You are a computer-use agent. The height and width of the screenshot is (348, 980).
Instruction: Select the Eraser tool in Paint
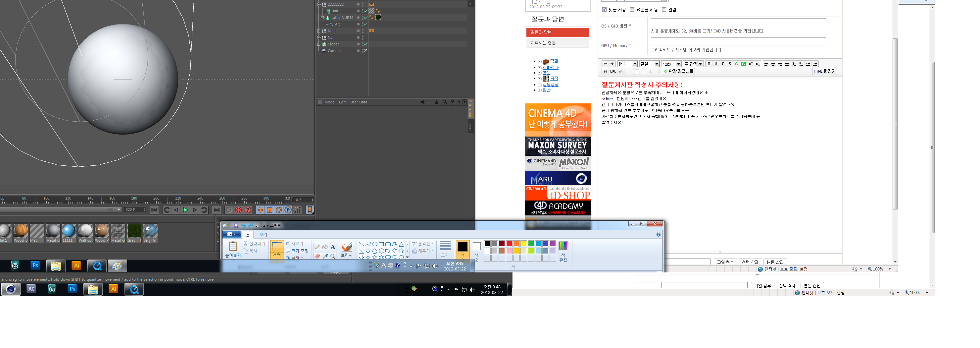[317, 256]
